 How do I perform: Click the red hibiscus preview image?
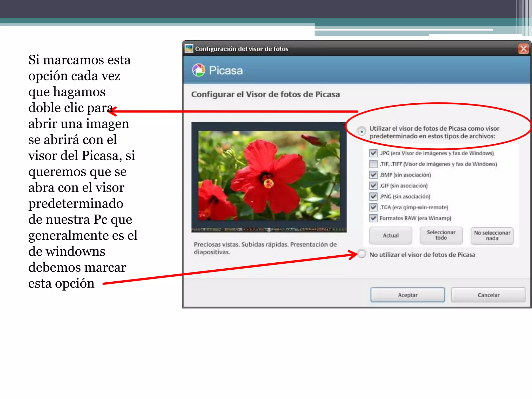[x=269, y=175]
